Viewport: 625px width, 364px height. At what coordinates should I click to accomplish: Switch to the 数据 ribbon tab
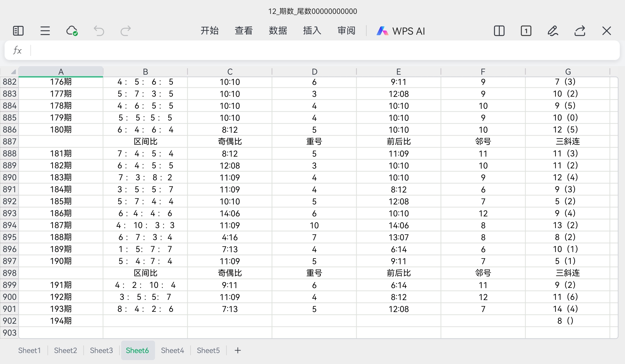(278, 31)
